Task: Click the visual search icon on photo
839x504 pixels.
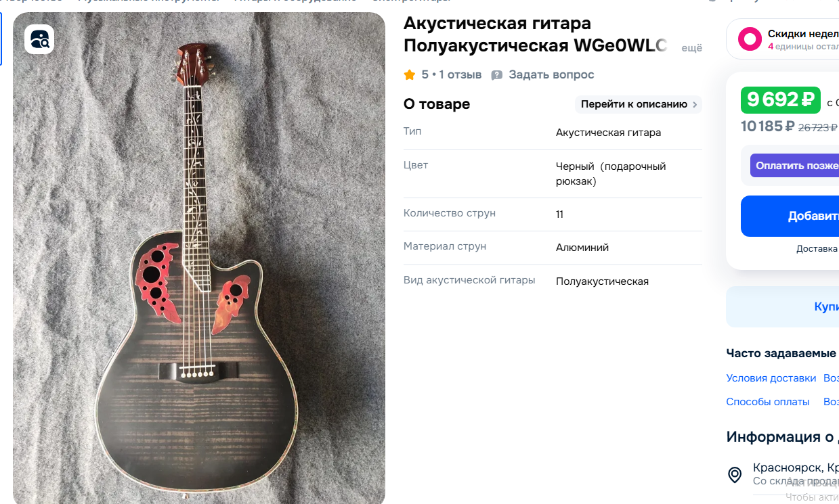Action: [x=39, y=39]
